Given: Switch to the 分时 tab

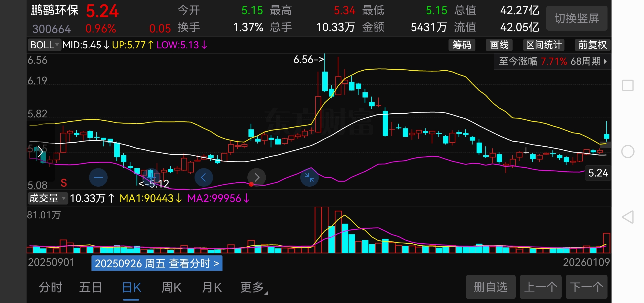Looking at the screenshot, I should pos(50,287).
